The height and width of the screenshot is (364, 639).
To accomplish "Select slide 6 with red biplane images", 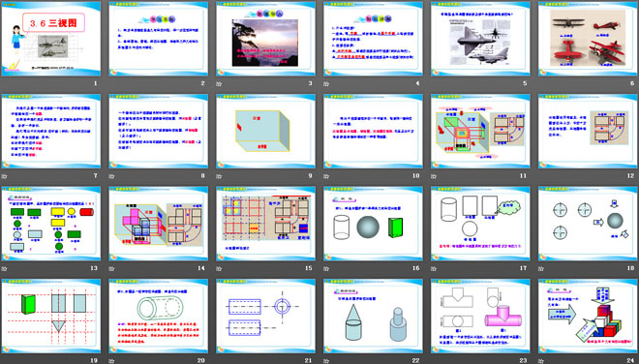I will coord(588,39).
